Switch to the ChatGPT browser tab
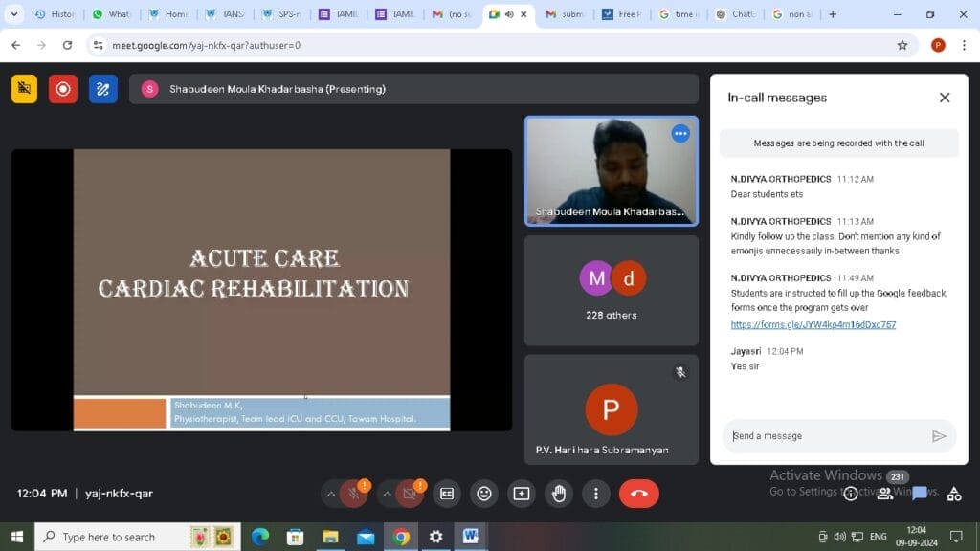The image size is (980, 551). (x=737, y=14)
